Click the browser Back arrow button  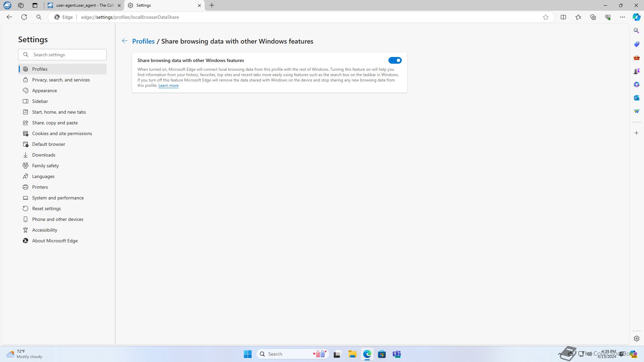point(9,17)
